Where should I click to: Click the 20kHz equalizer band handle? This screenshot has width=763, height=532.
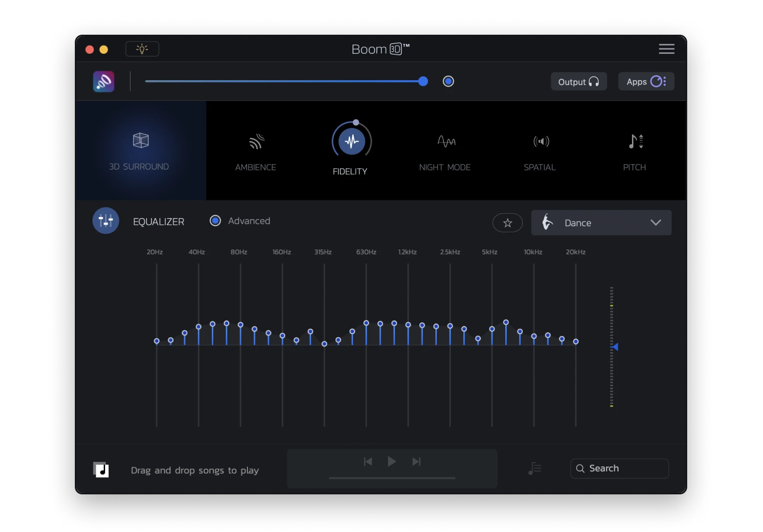576,341
